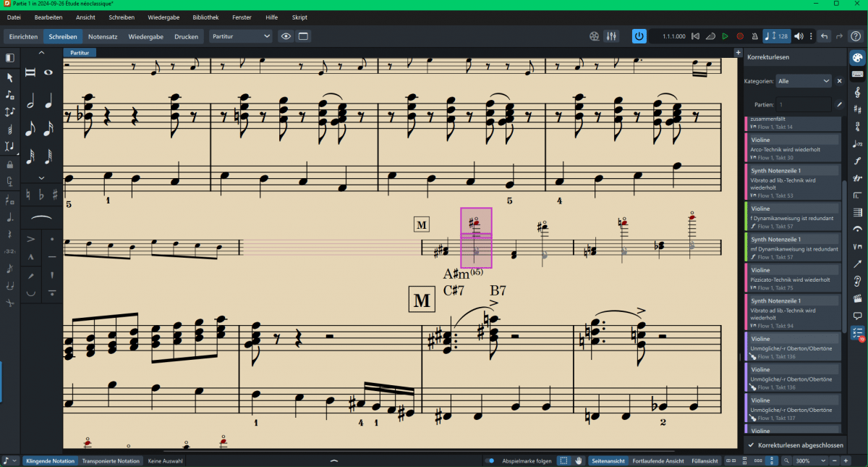Expand the Kategorien dropdown set to Alle
Viewport: 868px width, 467px height.
804,81
